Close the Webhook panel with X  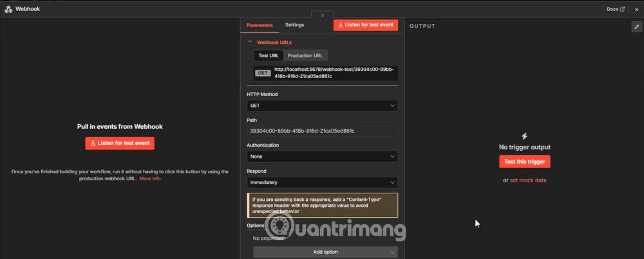(637, 9)
